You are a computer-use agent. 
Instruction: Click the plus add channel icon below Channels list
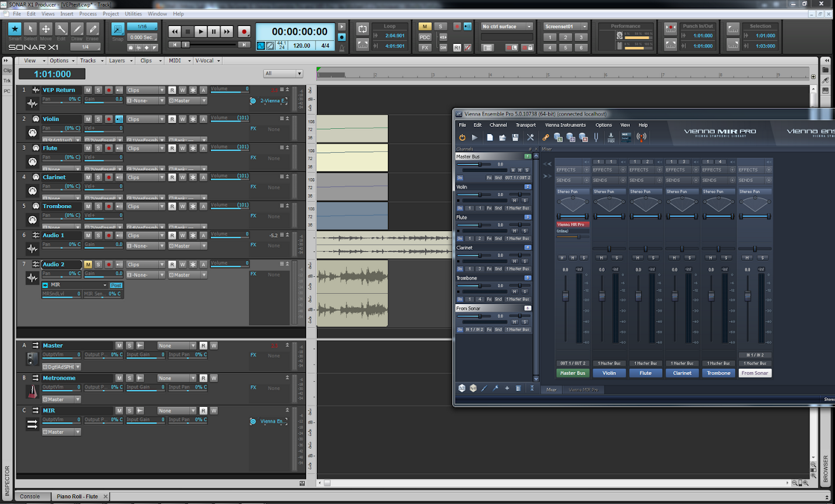pyautogui.click(x=507, y=388)
